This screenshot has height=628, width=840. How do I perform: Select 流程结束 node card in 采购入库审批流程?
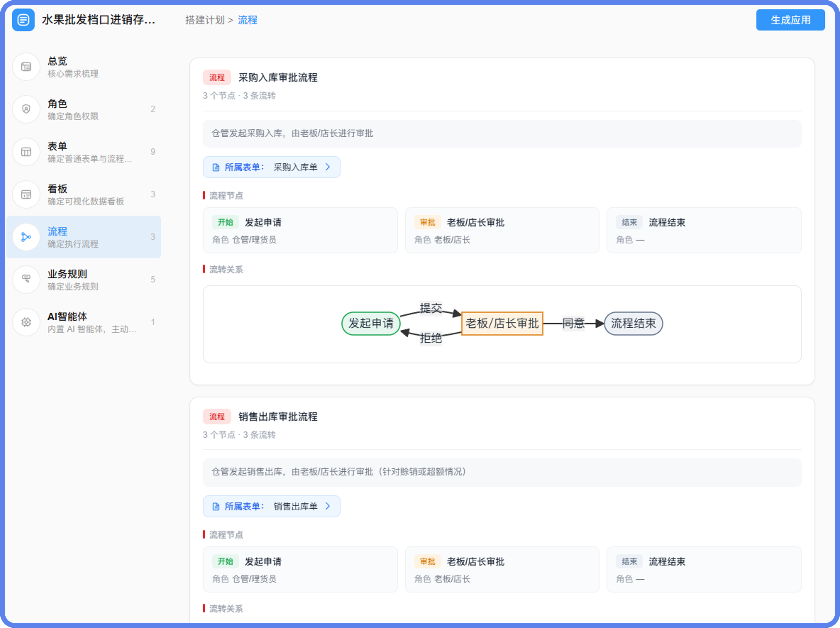click(x=704, y=230)
